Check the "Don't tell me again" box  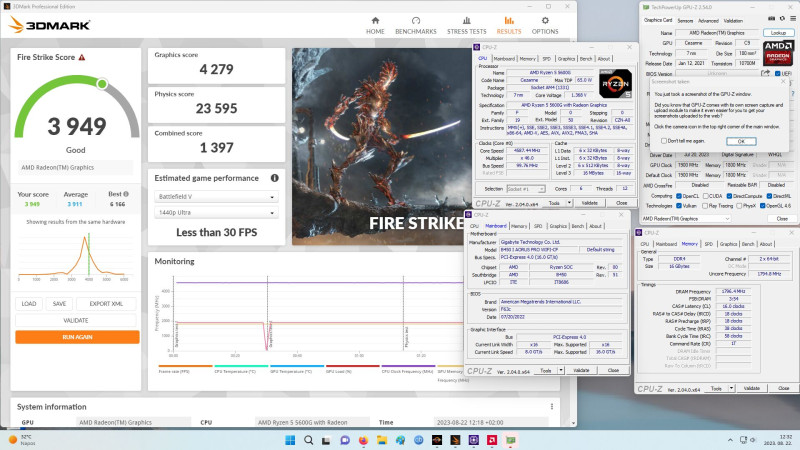click(x=664, y=141)
